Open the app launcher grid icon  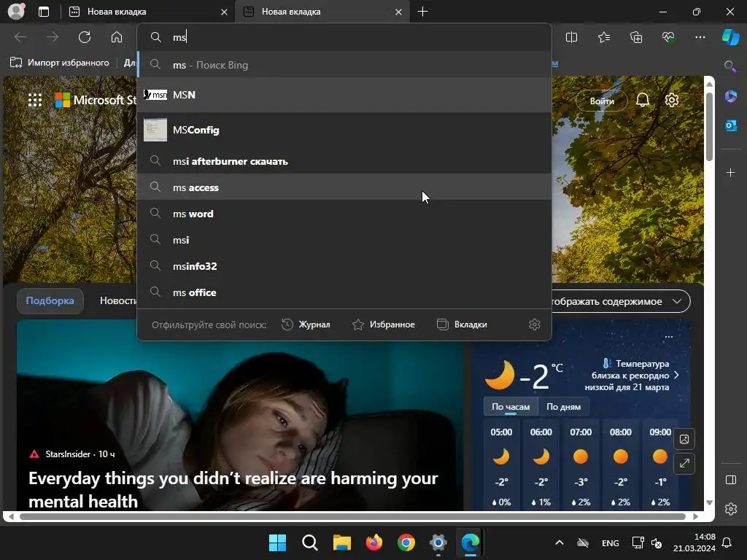click(x=35, y=100)
